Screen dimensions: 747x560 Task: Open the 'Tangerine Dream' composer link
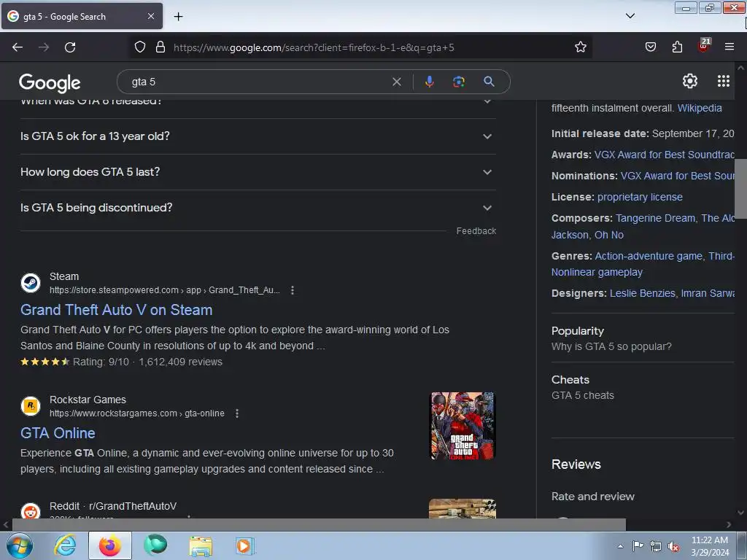[655, 218]
